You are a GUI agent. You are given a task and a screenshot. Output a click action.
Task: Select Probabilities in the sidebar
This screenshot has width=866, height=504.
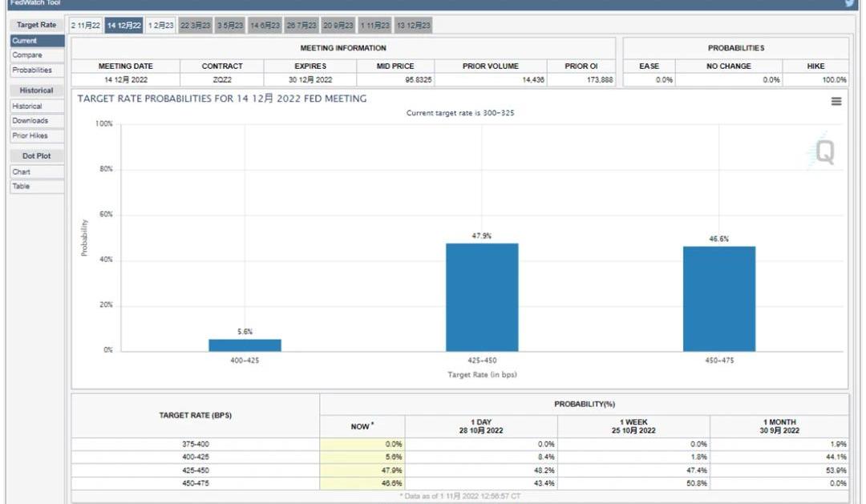pos(32,70)
